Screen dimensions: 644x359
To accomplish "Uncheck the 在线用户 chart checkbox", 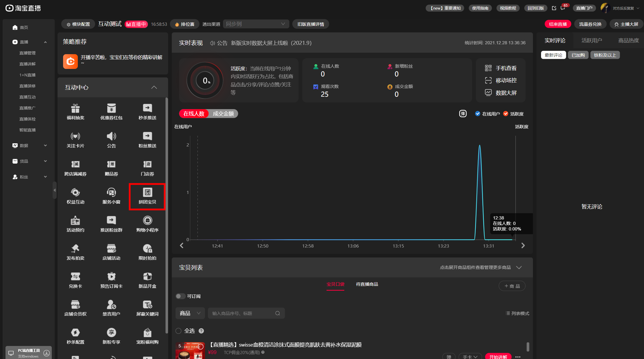I will [477, 114].
